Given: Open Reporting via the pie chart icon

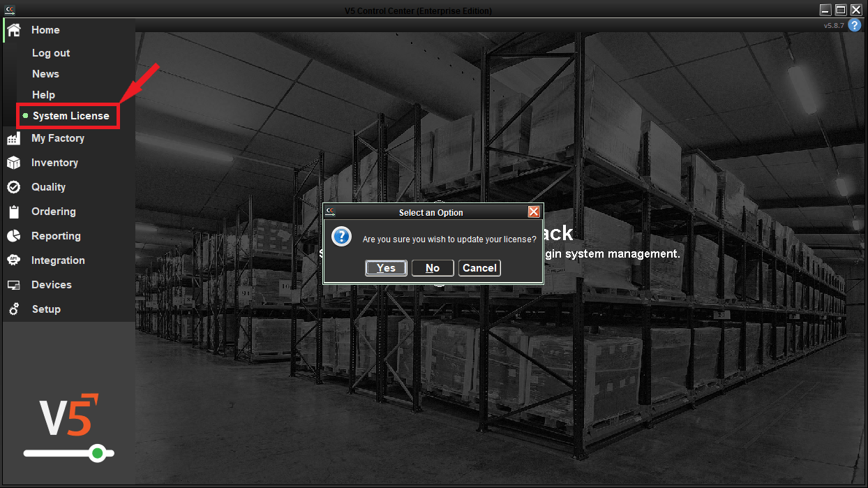Looking at the screenshot, I should (x=13, y=236).
